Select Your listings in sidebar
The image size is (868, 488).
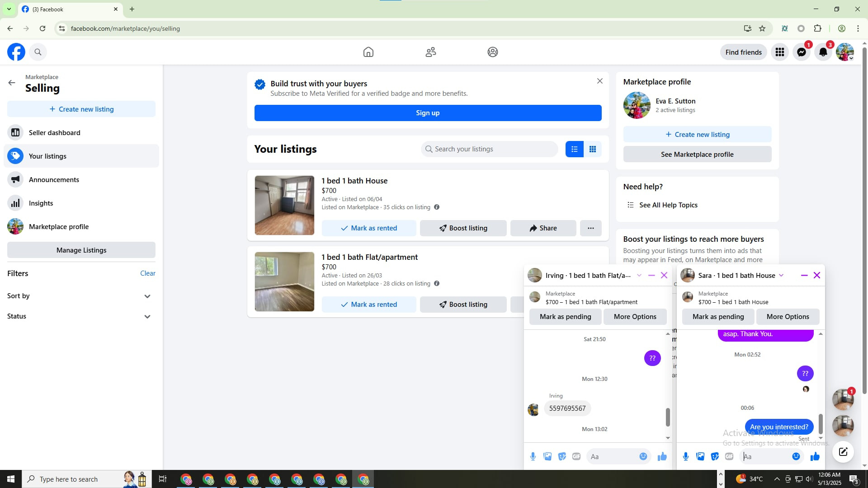tap(81, 156)
